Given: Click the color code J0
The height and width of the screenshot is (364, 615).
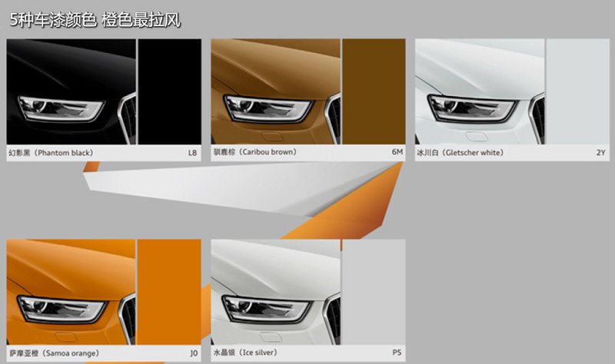Looking at the screenshot, I should pos(194,353).
